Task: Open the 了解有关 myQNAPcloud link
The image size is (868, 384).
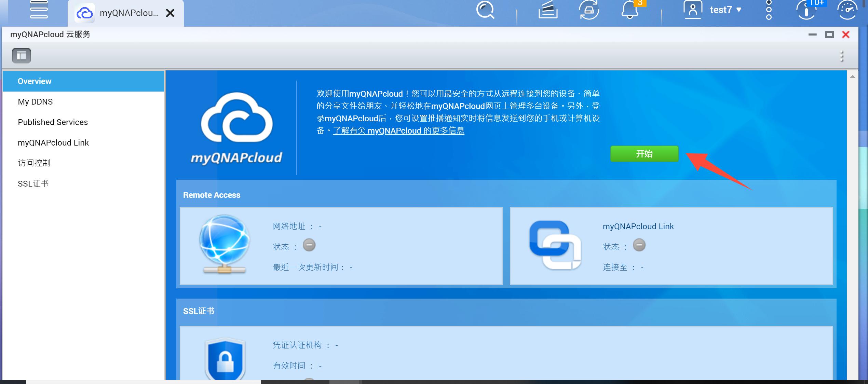Action: coord(398,131)
